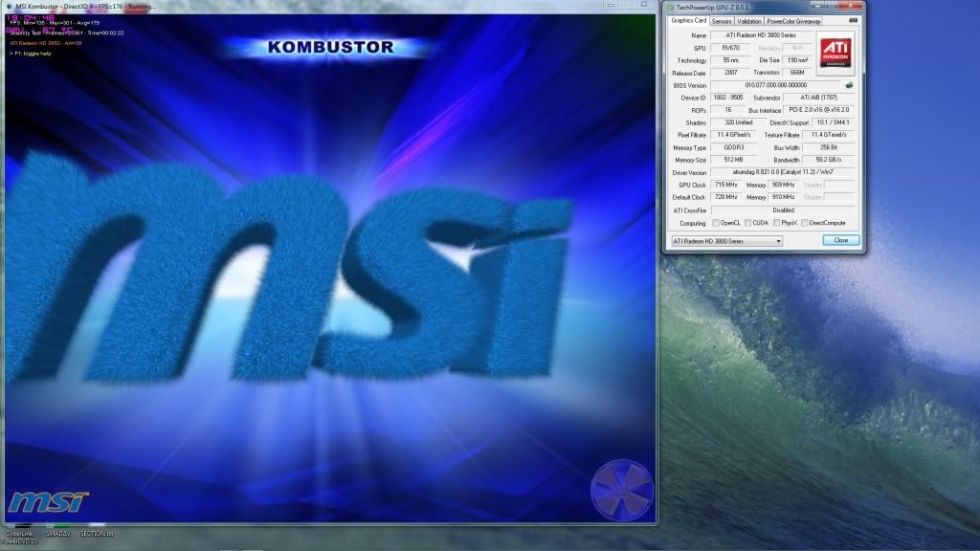The image size is (980, 551).
Task: Open the ATI Radeon HD 3800 Series dropdown
Action: (x=726, y=241)
